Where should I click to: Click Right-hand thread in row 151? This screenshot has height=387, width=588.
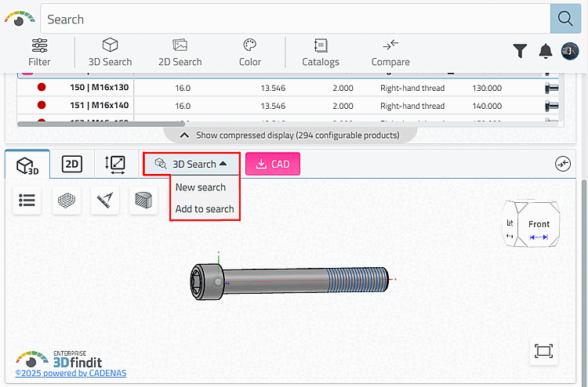(x=412, y=106)
